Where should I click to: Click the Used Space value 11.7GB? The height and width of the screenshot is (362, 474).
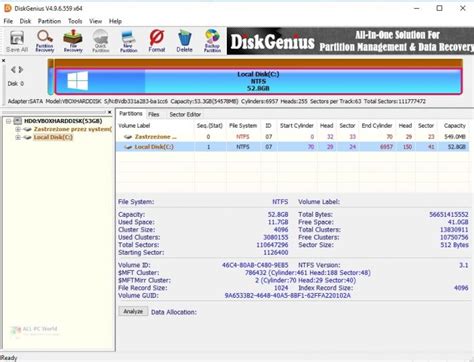(278, 222)
